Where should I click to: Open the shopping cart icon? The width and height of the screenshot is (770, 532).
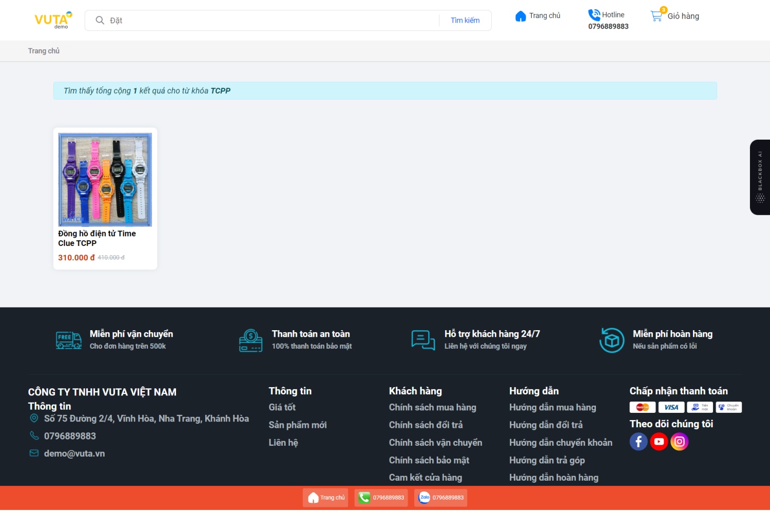tap(657, 15)
